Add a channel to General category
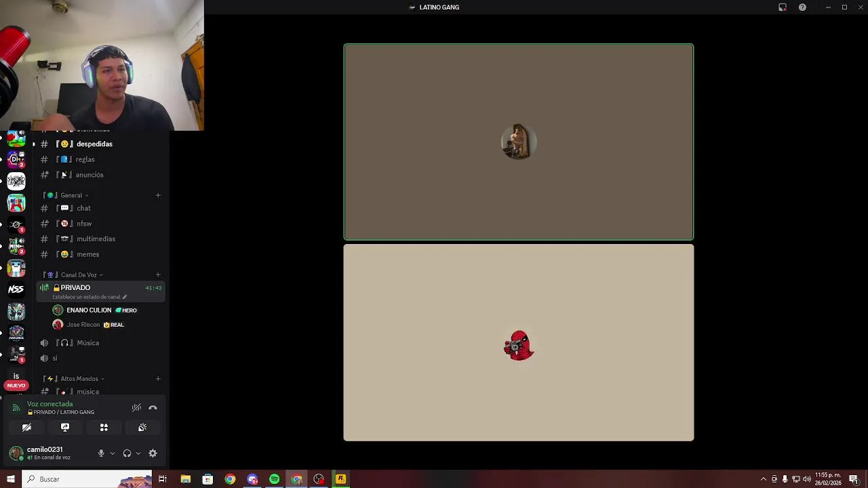The image size is (868, 488). (x=158, y=195)
